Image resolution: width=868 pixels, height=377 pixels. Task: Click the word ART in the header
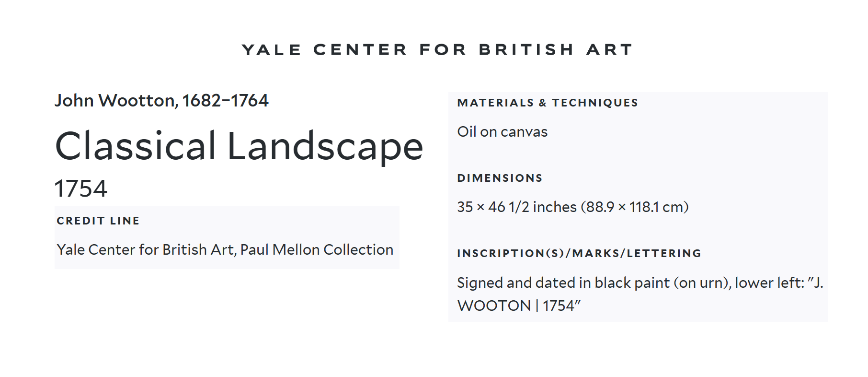pyautogui.click(x=609, y=50)
